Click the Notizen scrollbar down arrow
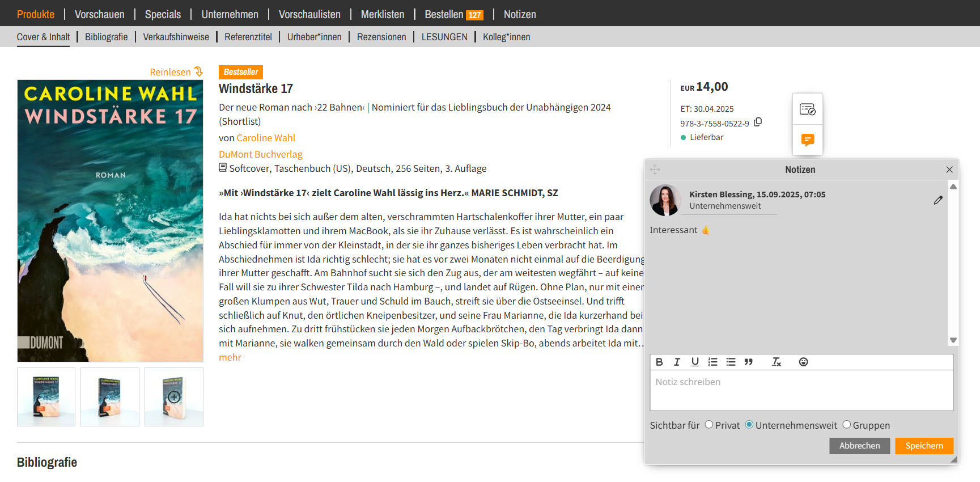The width and height of the screenshot is (980, 482). pos(953,340)
